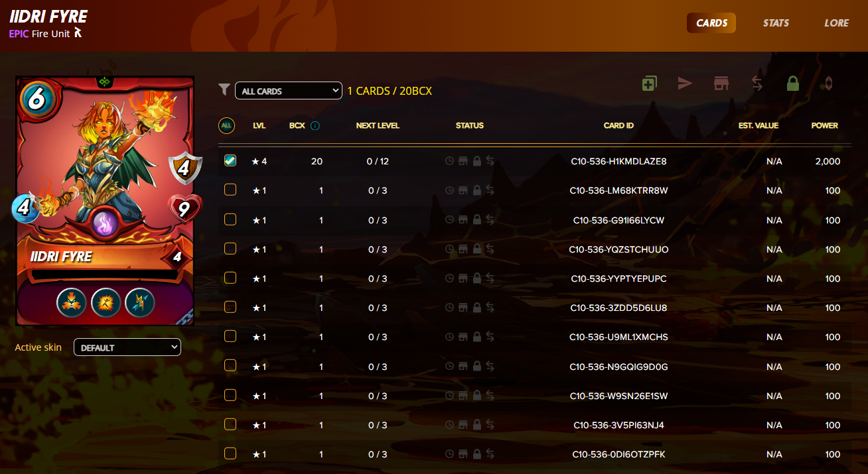Tick the C10-536-U9ML1XMCHS row checkbox
Screen dimensions: 868x474
[230, 335]
